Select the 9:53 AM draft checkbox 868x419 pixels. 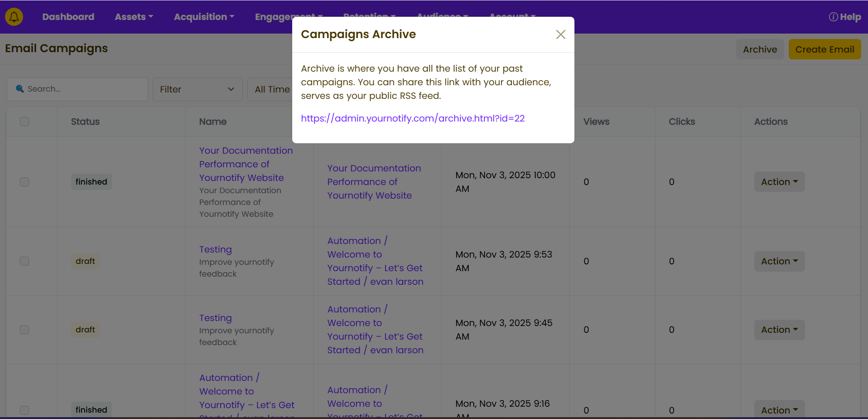coord(24,261)
